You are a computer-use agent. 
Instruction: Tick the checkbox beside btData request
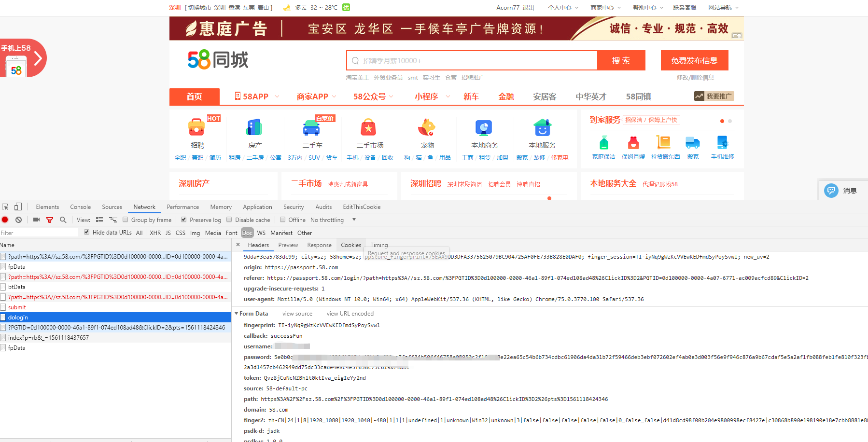pyautogui.click(x=3, y=287)
